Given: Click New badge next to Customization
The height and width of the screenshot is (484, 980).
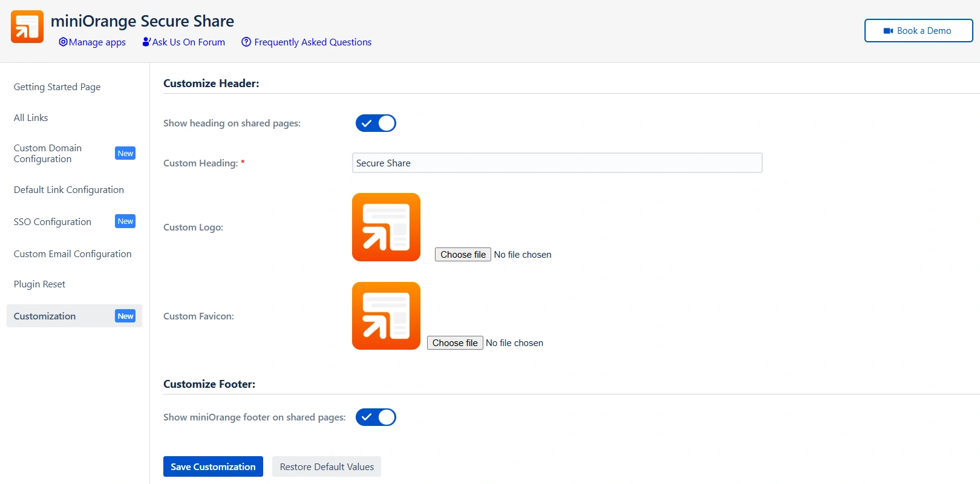Looking at the screenshot, I should click(x=125, y=316).
